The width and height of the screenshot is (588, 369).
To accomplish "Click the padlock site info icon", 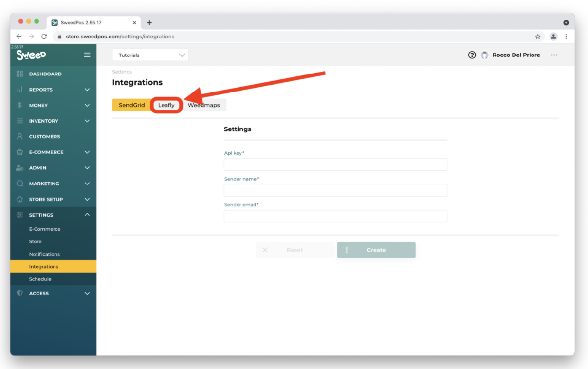I will (x=59, y=37).
